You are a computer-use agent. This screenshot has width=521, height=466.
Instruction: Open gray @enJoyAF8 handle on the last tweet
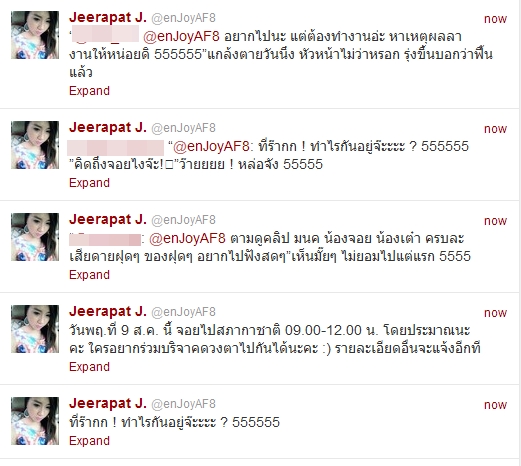184,404
